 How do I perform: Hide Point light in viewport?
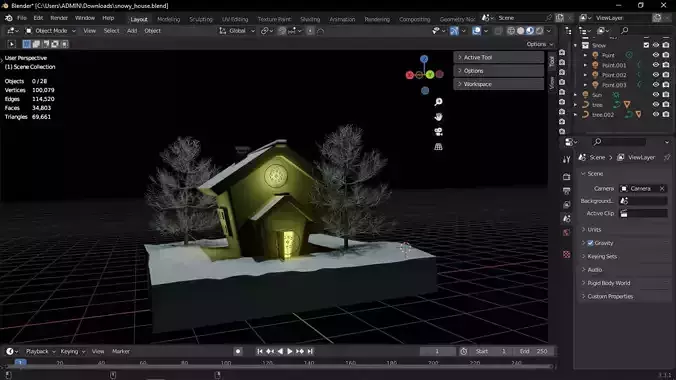click(656, 55)
